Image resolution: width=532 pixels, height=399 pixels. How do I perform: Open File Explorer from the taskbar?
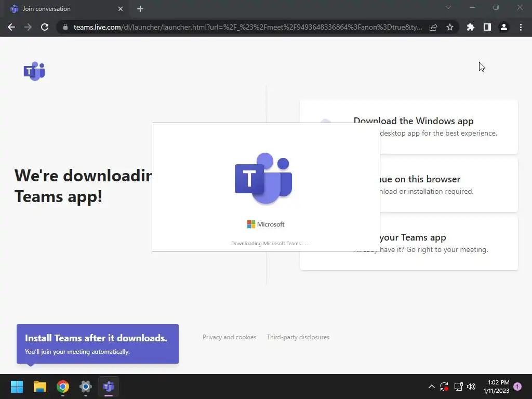point(39,387)
